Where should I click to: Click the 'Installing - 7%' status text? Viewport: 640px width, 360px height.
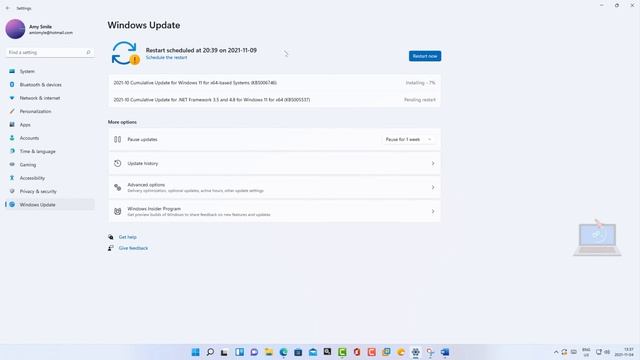[x=420, y=83]
